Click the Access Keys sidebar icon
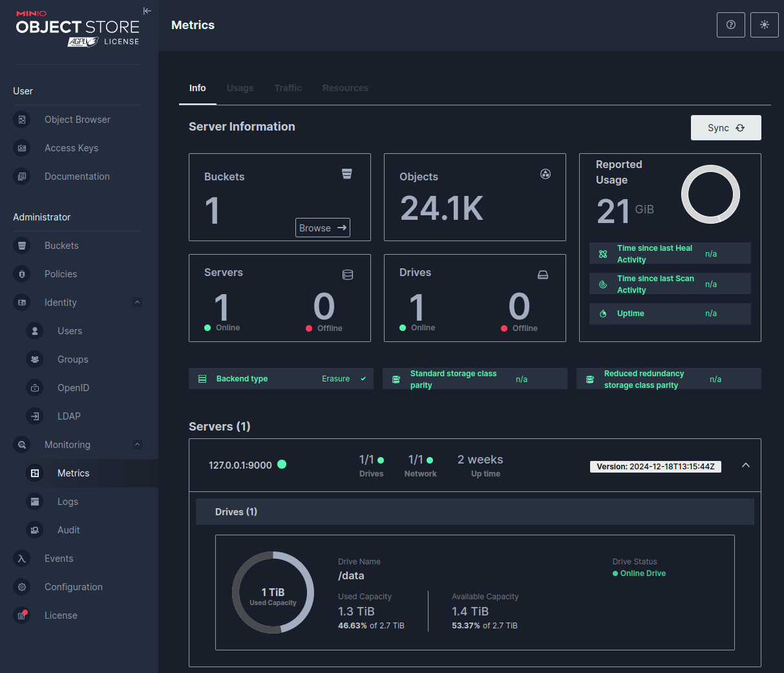Viewport: 784px width, 673px height. tap(22, 148)
